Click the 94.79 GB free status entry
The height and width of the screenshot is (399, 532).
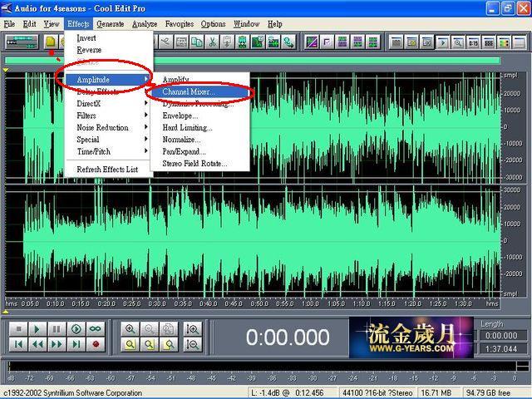[x=488, y=393]
